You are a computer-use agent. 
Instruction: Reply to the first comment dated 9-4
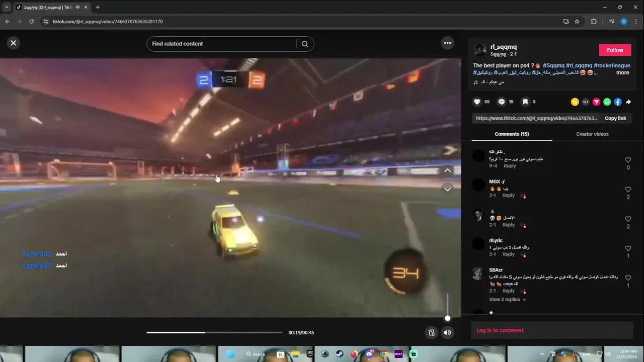coord(510,166)
